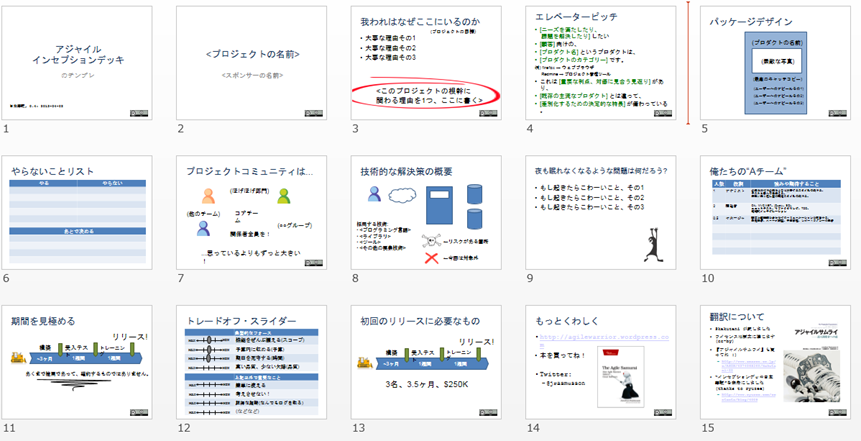861x441 pixels.
Task: Click the slide number 6 label
Action: tap(5, 278)
